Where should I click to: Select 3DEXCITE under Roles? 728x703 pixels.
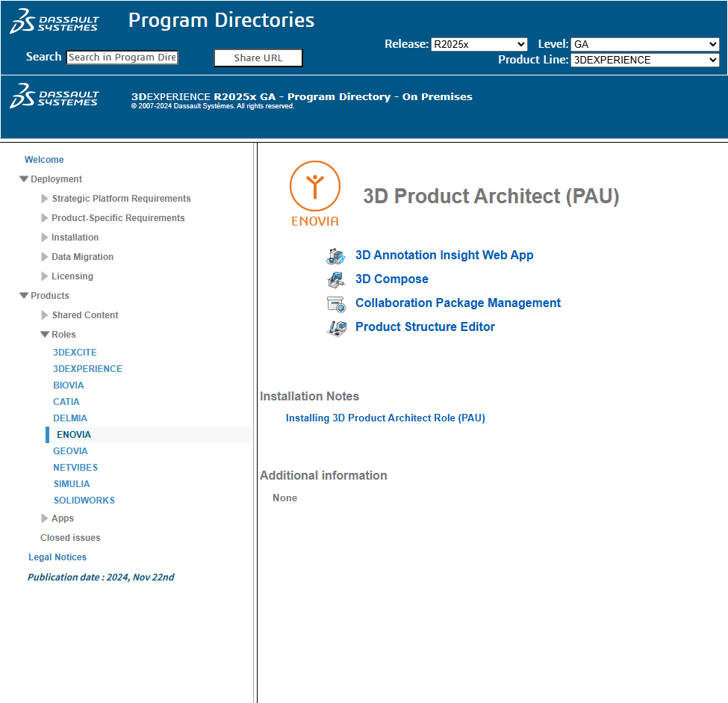[75, 352]
